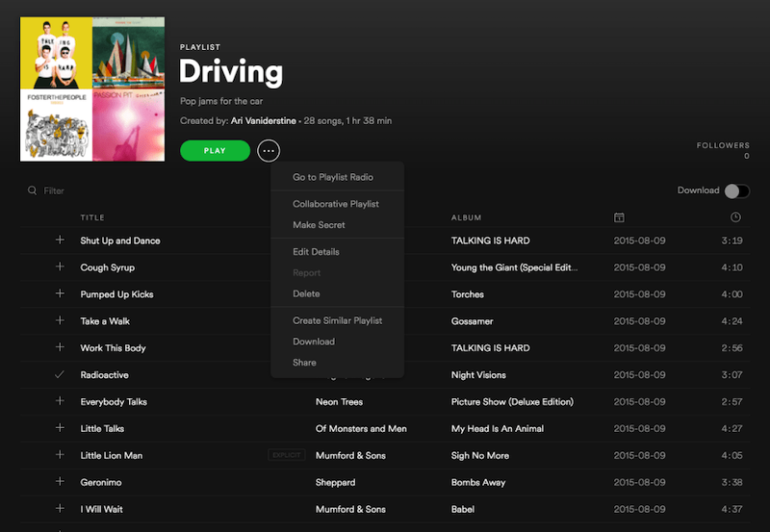770x532 pixels.
Task: Select Make Secret from the menu
Action: (x=319, y=225)
